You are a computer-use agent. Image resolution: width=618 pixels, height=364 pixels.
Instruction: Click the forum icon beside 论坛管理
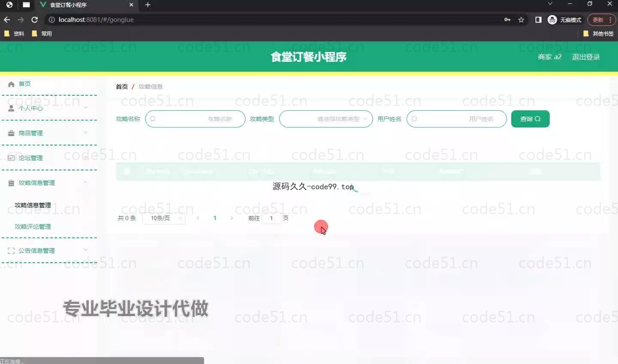11,158
